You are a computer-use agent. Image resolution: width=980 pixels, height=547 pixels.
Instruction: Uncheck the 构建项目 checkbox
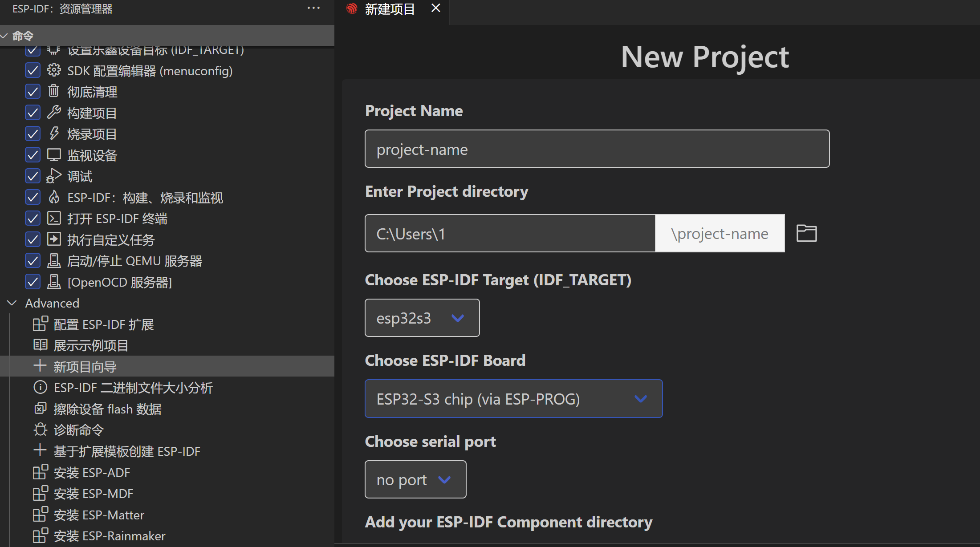[33, 113]
